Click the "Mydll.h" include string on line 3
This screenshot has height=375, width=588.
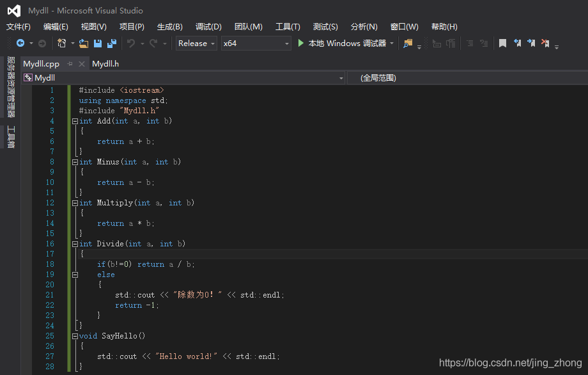pos(139,111)
